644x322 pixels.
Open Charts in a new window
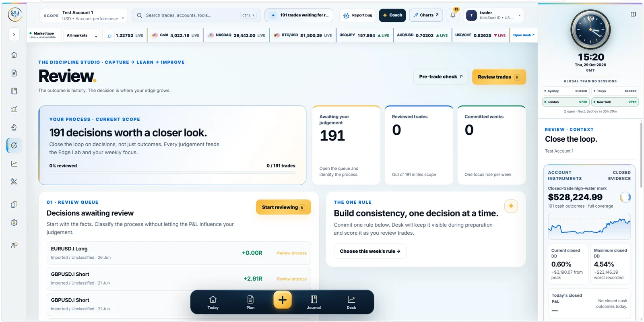click(x=426, y=15)
